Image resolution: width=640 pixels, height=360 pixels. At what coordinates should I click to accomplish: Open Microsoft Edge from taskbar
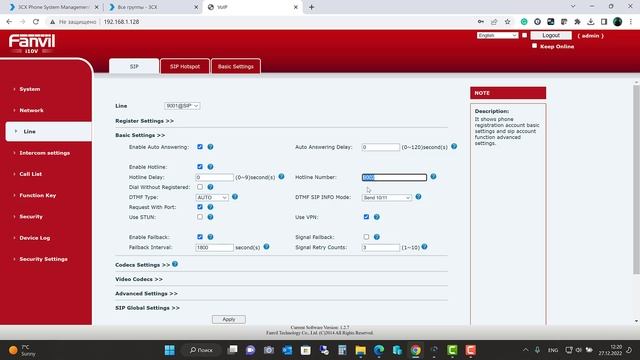[379, 350]
